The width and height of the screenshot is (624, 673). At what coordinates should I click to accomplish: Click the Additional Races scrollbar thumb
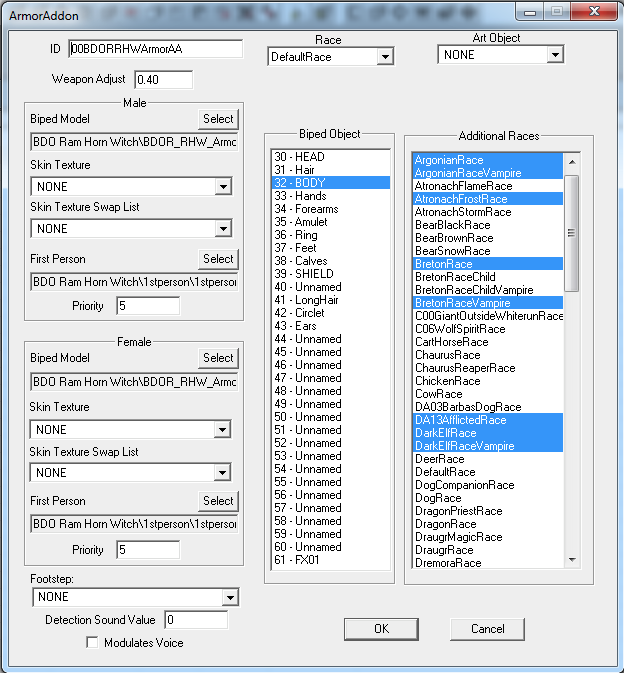pyautogui.click(x=571, y=233)
